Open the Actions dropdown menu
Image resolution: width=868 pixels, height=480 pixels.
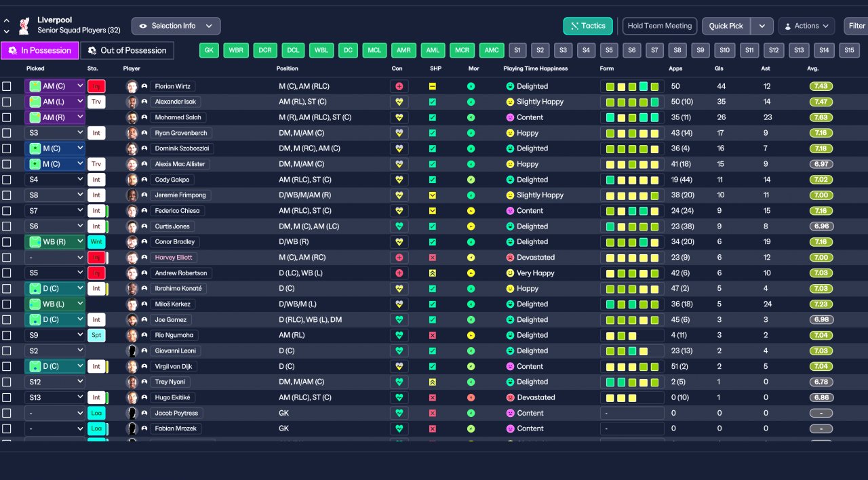coord(806,26)
